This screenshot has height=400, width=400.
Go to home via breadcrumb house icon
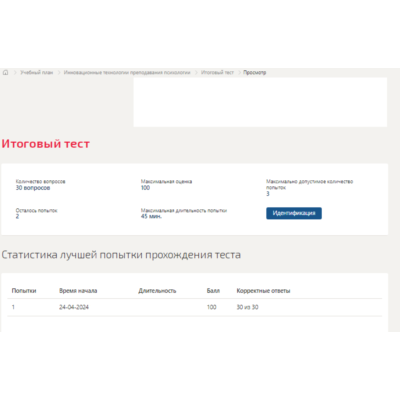6,72
